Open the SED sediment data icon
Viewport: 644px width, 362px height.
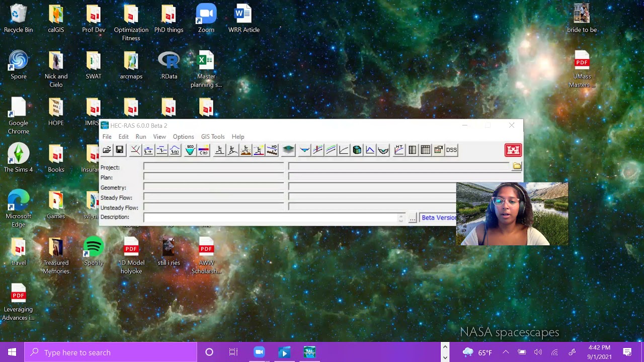(x=190, y=150)
